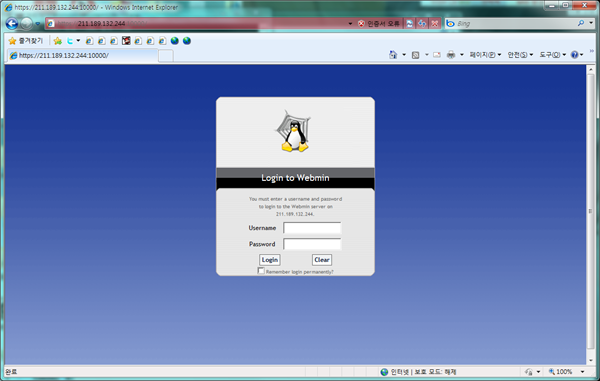Refresh the page with the Refresh icon
This screenshot has height=381, width=600.
point(422,24)
